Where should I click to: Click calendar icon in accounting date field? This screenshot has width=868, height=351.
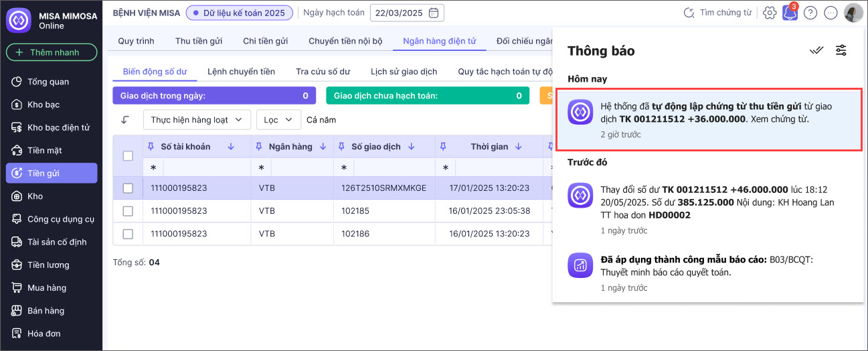pos(434,13)
